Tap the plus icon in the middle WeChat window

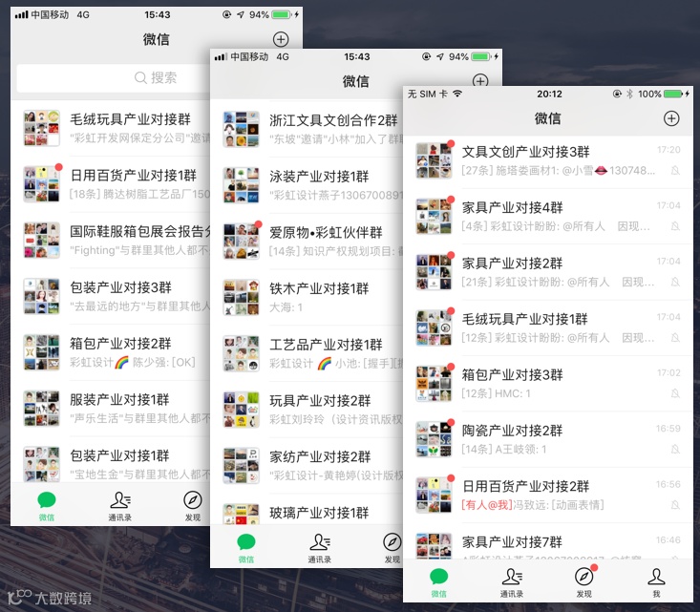(x=480, y=81)
